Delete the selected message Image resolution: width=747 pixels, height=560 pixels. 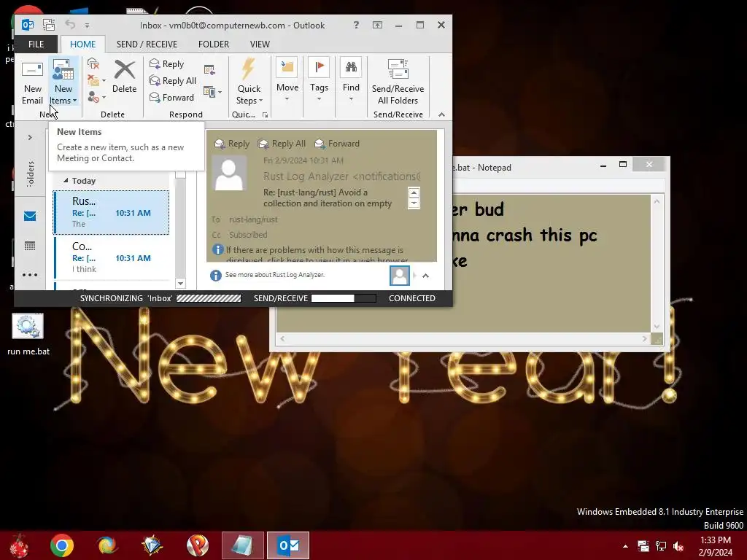(124, 77)
